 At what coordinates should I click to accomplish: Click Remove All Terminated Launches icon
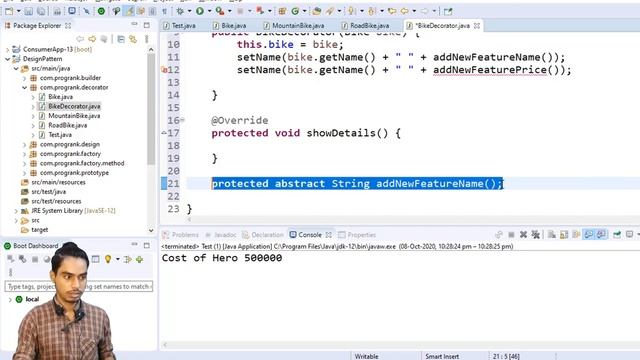[x=536, y=235]
